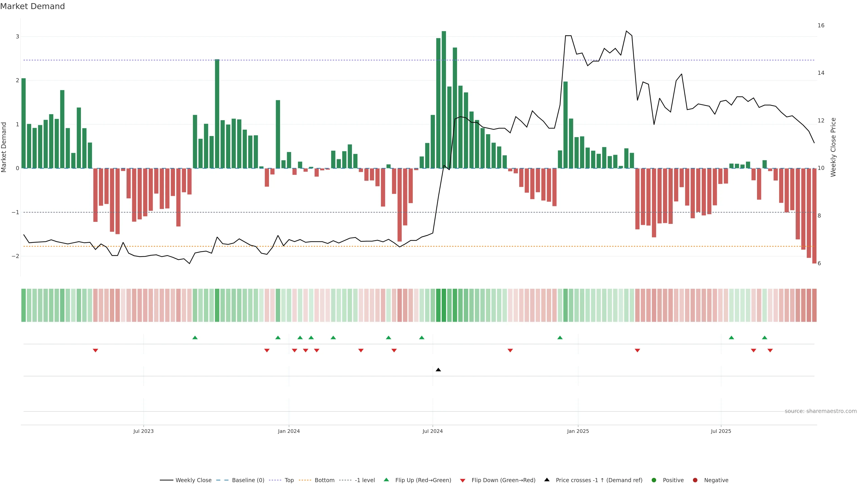868x488 pixels.
Task: Click the tallest green demand bar
Action: (444, 101)
